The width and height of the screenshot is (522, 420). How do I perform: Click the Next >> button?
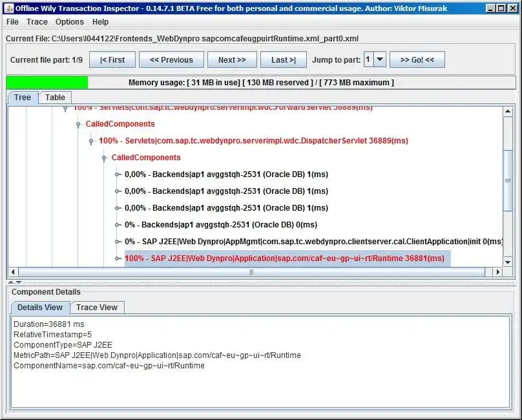pos(232,60)
